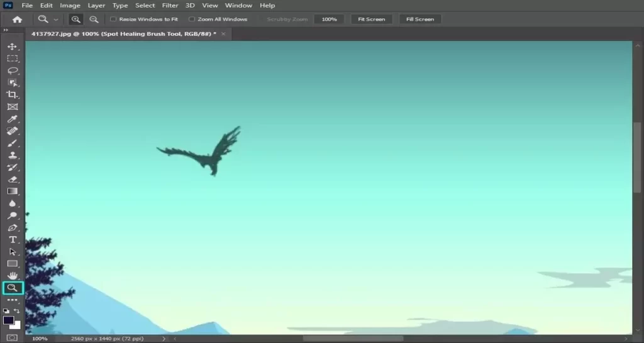Click the Fit Screen button

point(371,19)
